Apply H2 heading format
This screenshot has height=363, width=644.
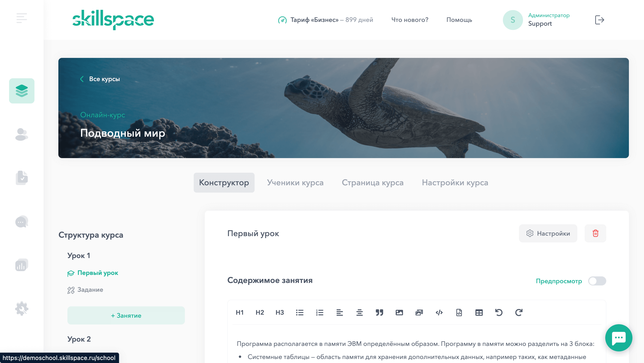pyautogui.click(x=260, y=312)
